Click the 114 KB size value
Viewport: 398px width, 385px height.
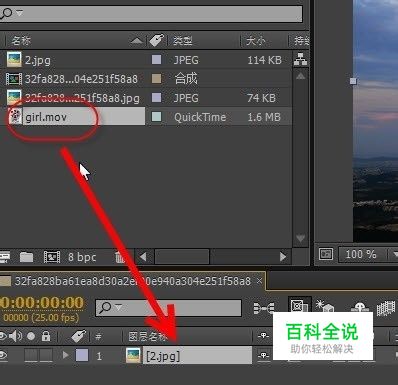[x=264, y=60]
